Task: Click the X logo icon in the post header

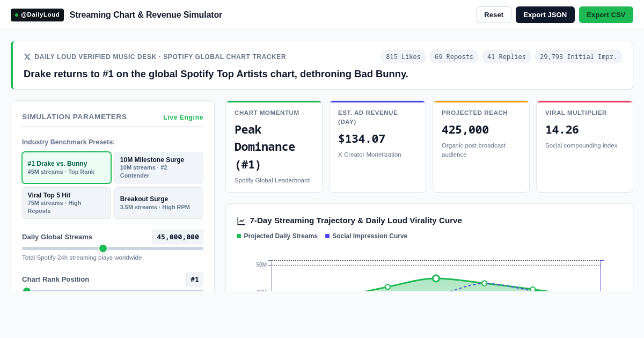Action: 27,57
